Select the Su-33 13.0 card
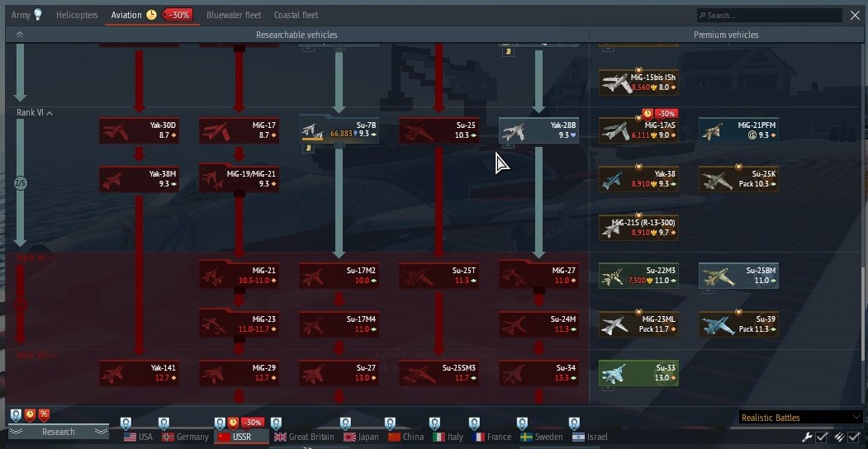868x449 pixels. click(638, 373)
